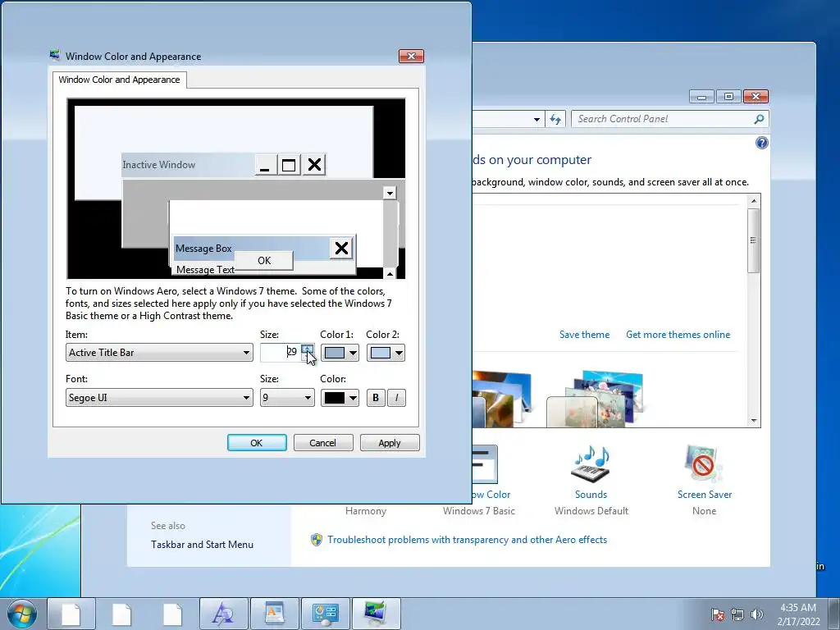The height and width of the screenshot is (630, 840).
Task: Open the Personalization monitor taskbar icon
Action: (x=376, y=614)
